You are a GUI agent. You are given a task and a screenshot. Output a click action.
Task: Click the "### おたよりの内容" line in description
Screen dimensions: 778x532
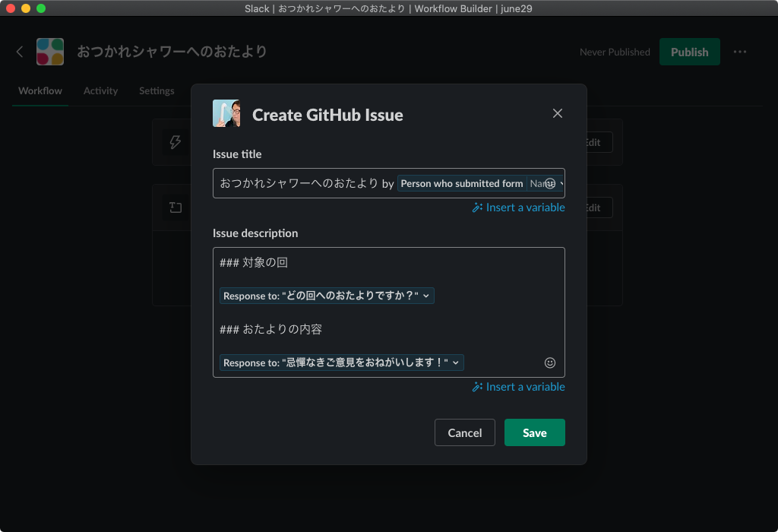click(x=271, y=330)
